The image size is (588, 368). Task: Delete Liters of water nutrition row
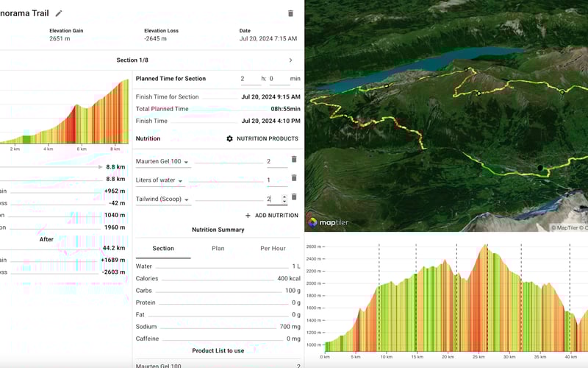(294, 177)
